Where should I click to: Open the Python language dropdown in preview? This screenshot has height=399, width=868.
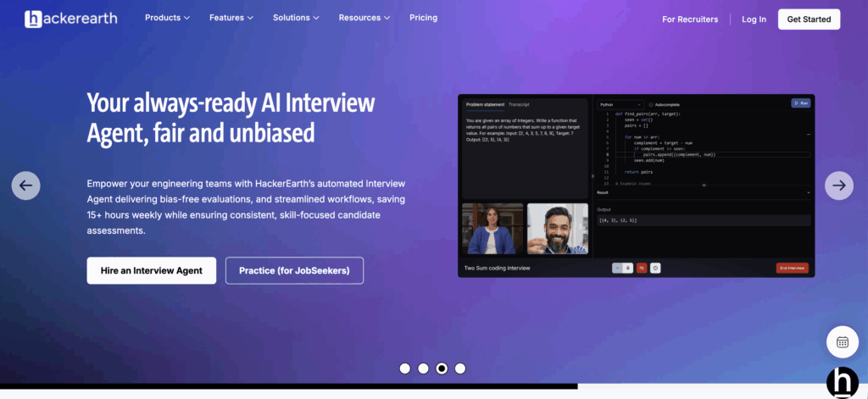coord(620,104)
